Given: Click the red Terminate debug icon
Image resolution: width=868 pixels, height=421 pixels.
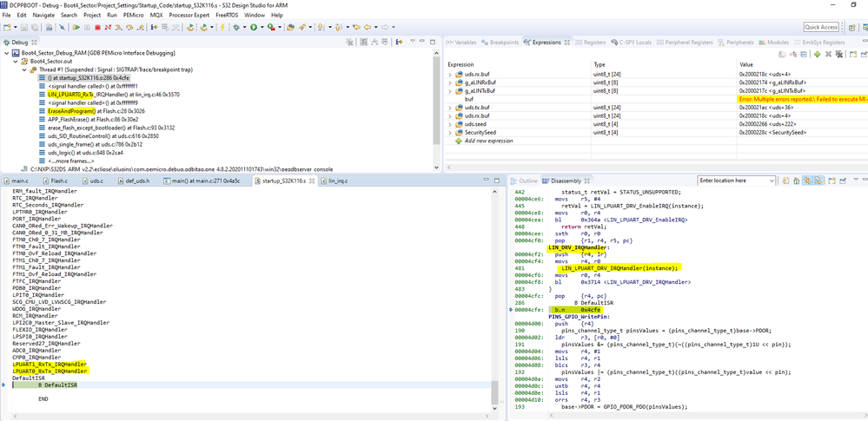Looking at the screenshot, I should point(96,28).
